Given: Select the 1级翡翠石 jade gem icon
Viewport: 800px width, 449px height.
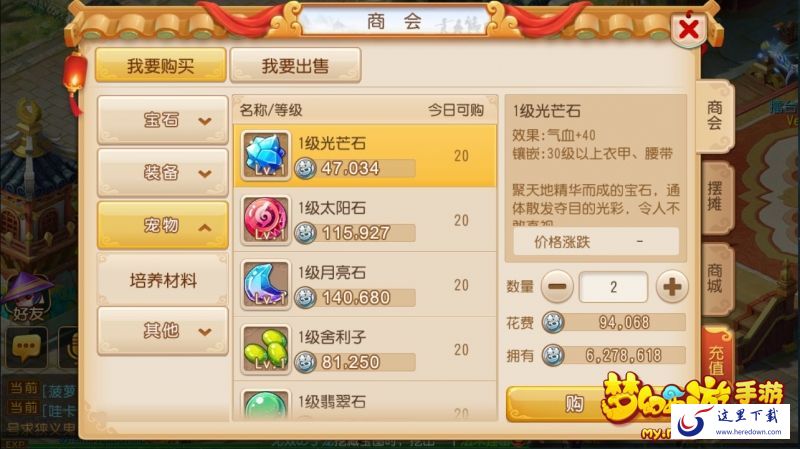Looking at the screenshot, I should click(x=266, y=405).
